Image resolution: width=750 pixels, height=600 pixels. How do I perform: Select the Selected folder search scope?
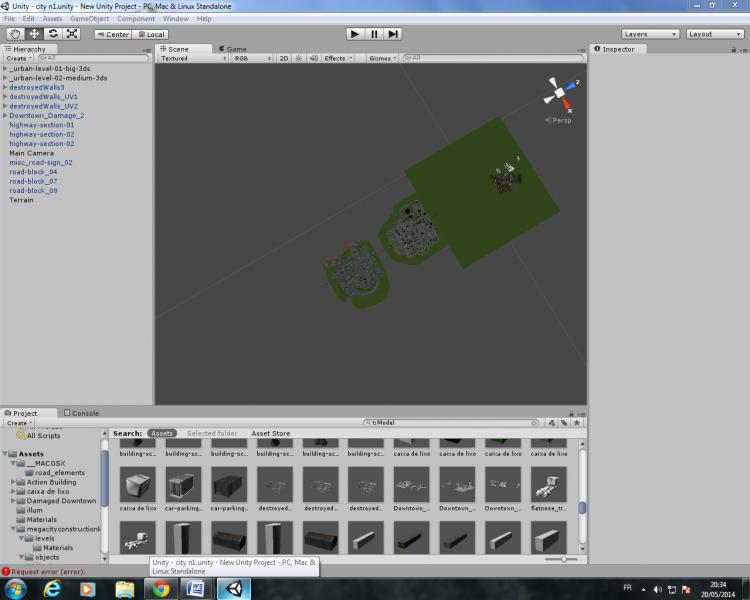click(212, 433)
